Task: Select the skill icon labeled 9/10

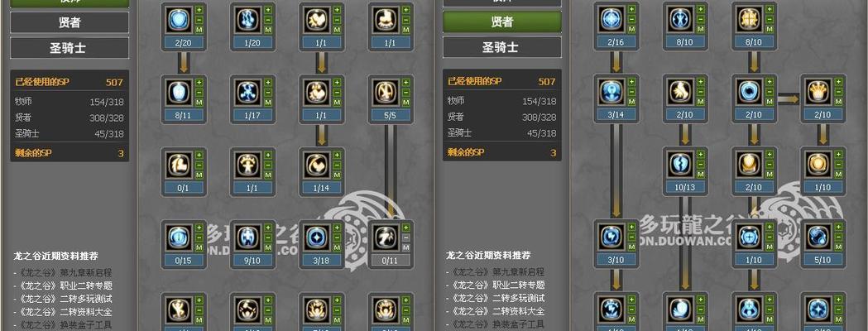Action: [x=248, y=237]
